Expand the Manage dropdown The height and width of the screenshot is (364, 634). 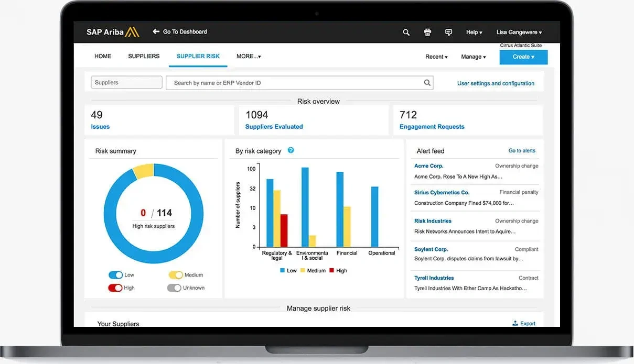pyautogui.click(x=473, y=57)
